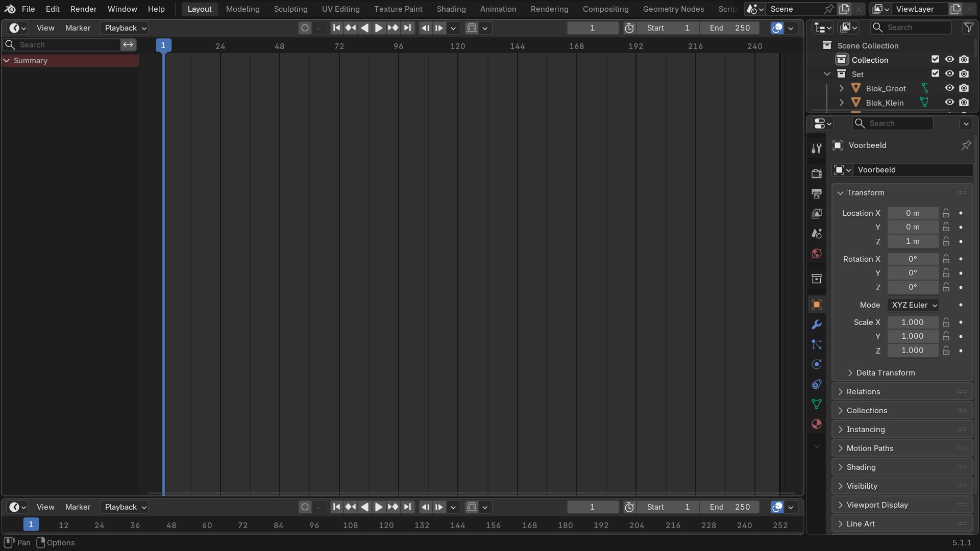Expand the Relations panel
980x551 pixels.
point(902,392)
